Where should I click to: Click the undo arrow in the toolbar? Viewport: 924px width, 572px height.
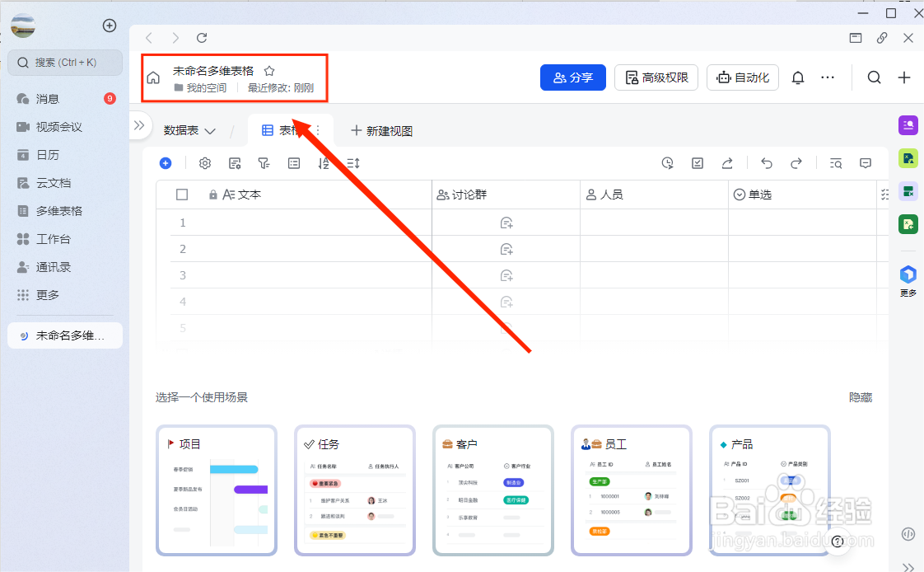(x=766, y=163)
